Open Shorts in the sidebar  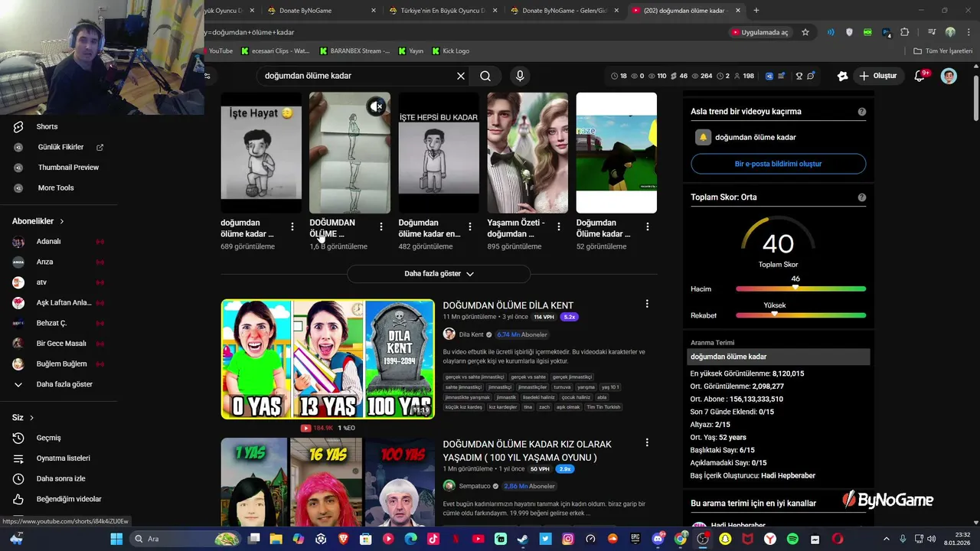47,126
